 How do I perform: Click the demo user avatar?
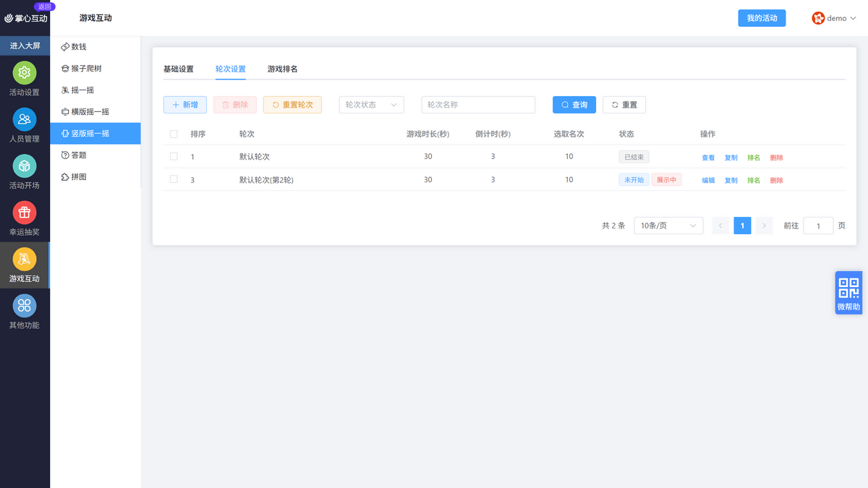(818, 18)
